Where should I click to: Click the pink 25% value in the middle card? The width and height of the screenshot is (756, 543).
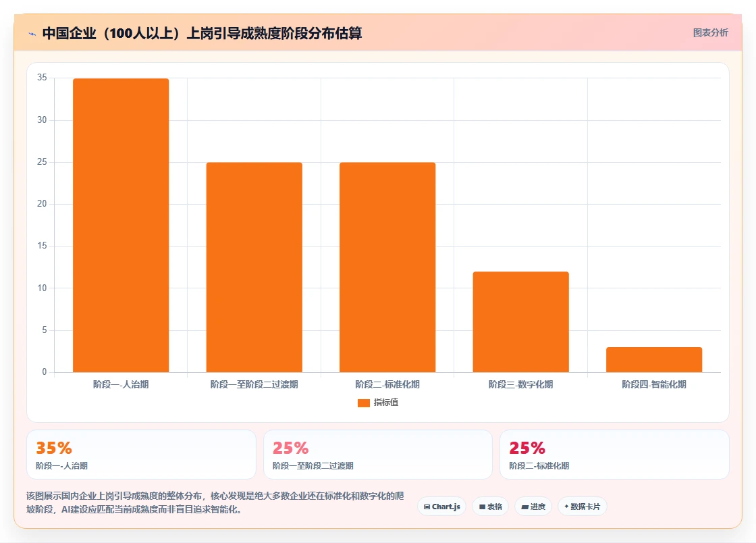(291, 448)
